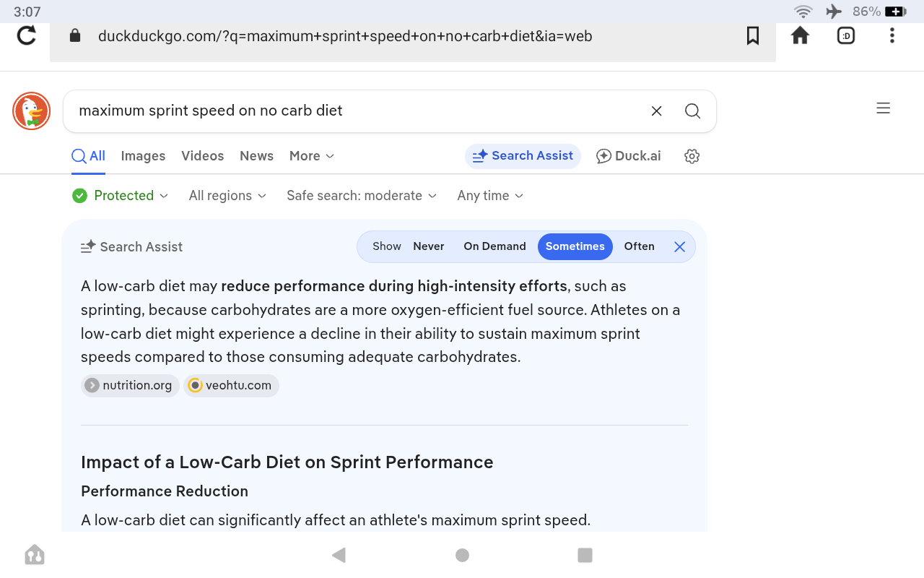Click the 3:07 clock in status bar
The image size is (924, 578).
(27, 12)
